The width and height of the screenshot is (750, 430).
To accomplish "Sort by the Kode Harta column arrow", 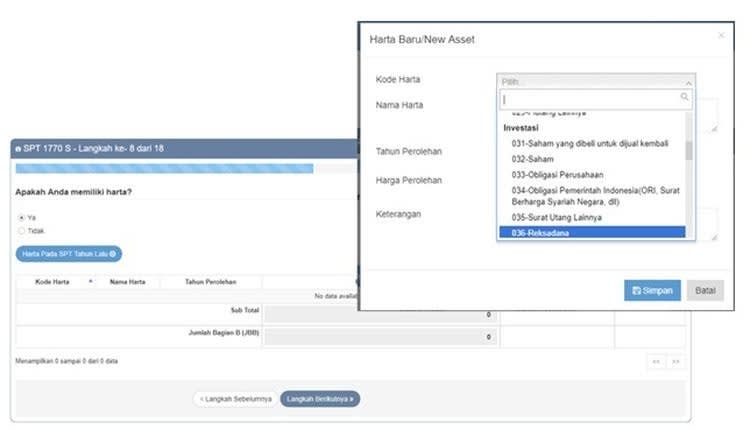I will pos(90,282).
